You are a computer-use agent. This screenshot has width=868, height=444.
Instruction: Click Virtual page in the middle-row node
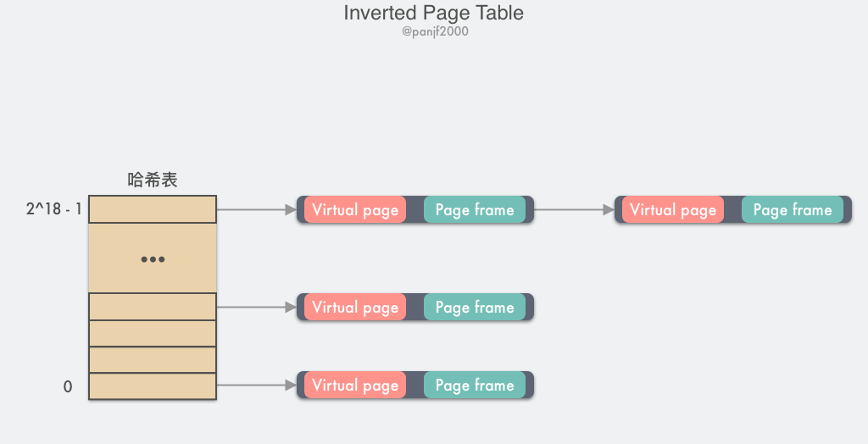click(355, 308)
